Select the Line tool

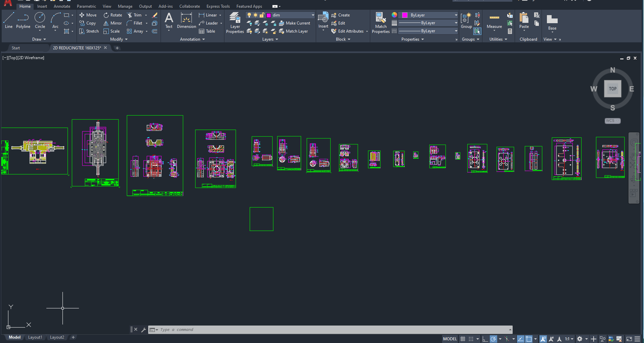(9, 20)
